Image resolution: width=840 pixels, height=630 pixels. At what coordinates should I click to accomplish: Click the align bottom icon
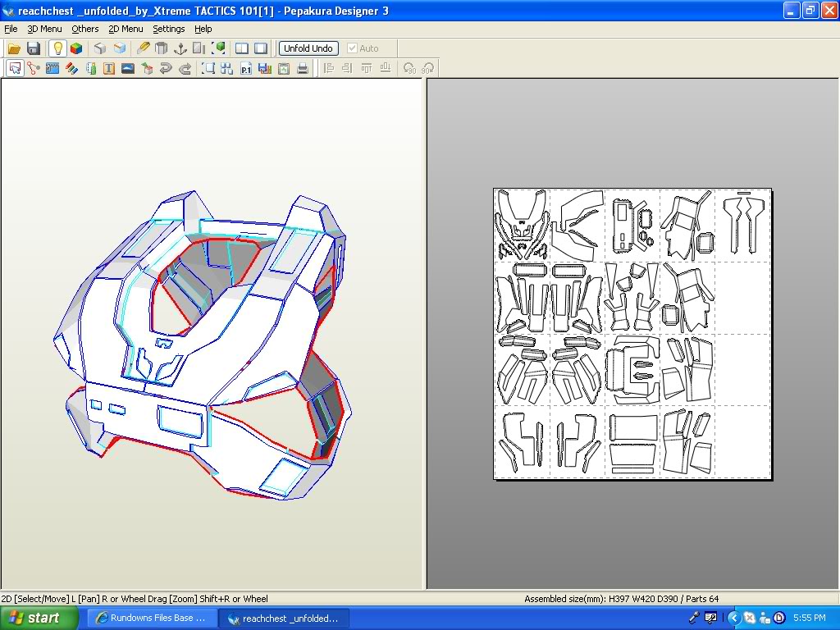(x=386, y=69)
